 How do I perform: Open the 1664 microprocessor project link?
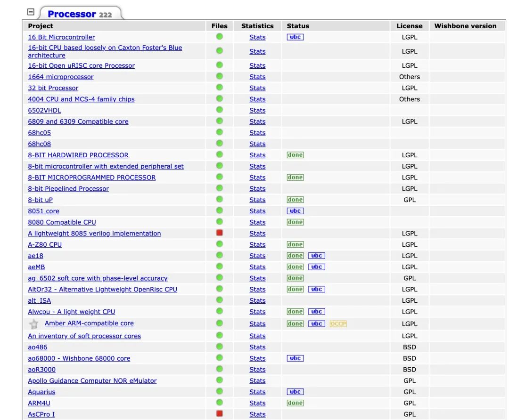click(61, 77)
